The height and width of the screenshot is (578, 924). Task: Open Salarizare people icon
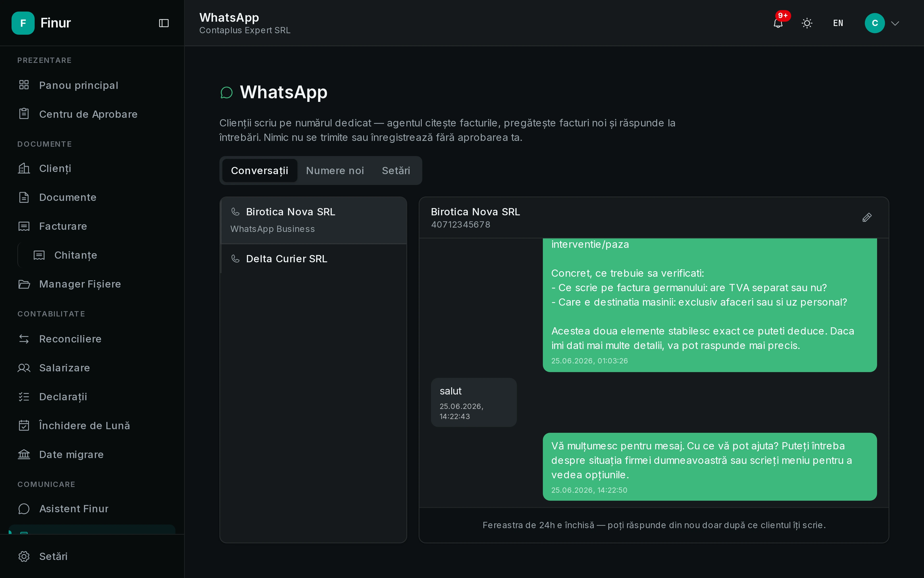pos(24,368)
